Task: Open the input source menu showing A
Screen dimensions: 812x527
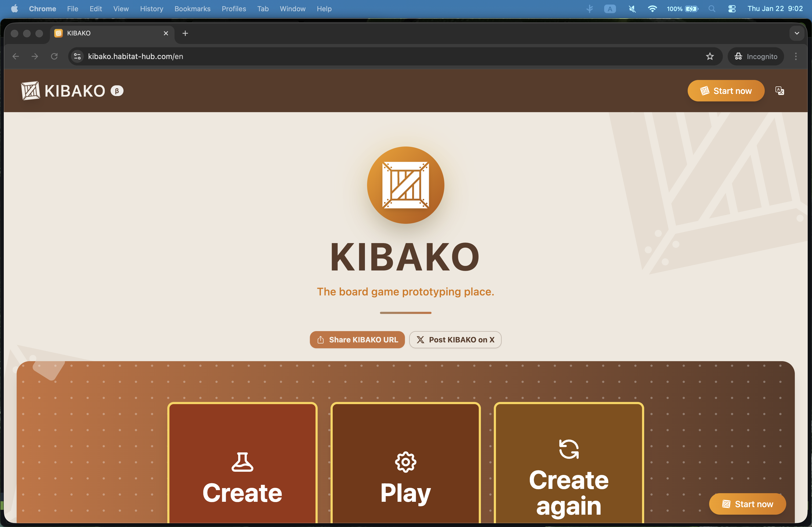Action: [610, 9]
